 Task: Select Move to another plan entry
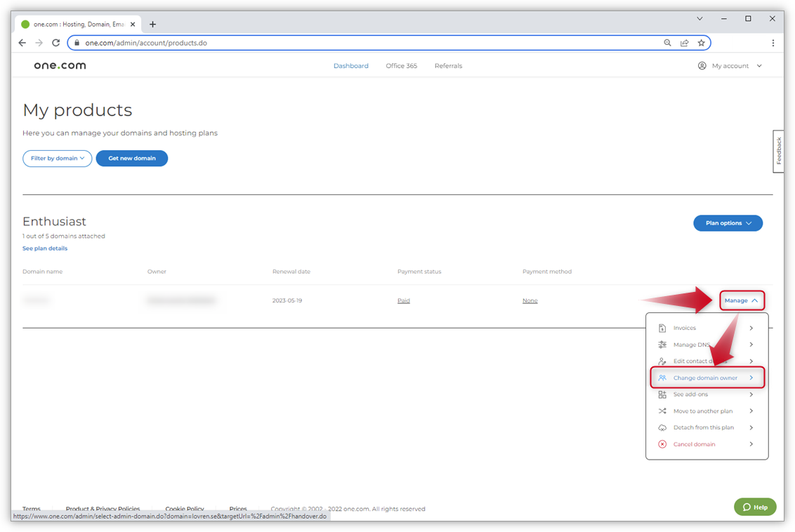[707, 411]
